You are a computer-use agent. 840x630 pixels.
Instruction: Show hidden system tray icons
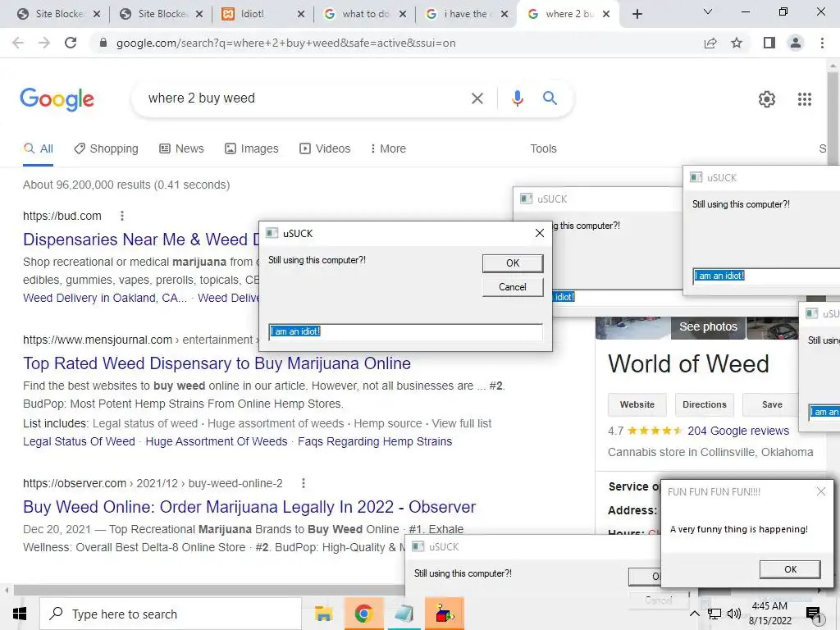click(x=694, y=614)
